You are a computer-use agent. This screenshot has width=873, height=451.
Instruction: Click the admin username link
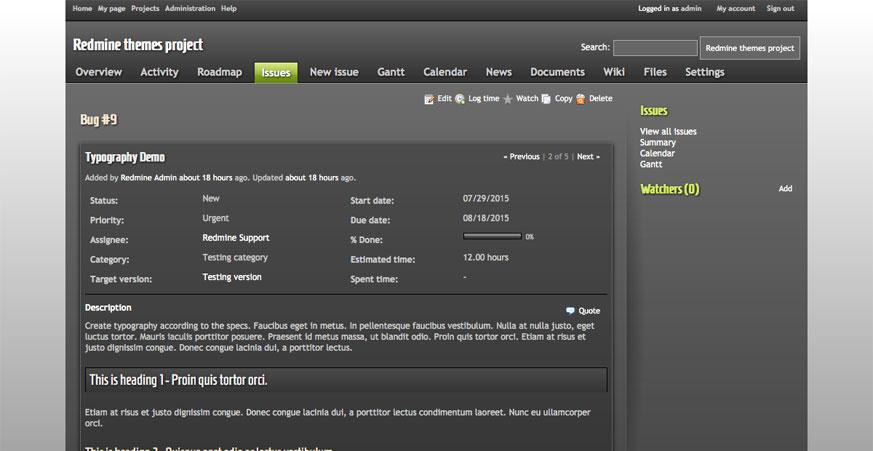[691, 9]
